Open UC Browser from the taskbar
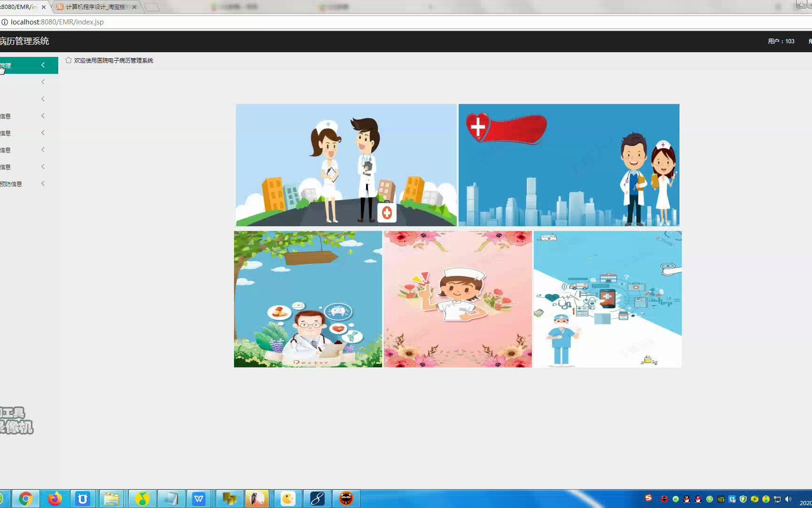Screen dimensions: 812x508 tap(83, 498)
